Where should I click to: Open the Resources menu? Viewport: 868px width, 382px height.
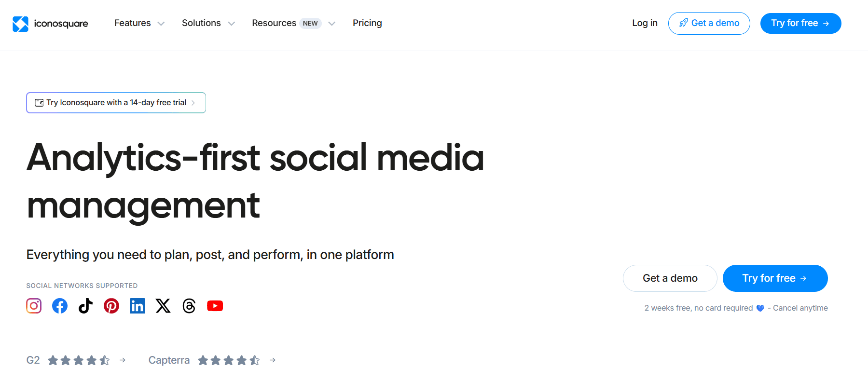[274, 23]
